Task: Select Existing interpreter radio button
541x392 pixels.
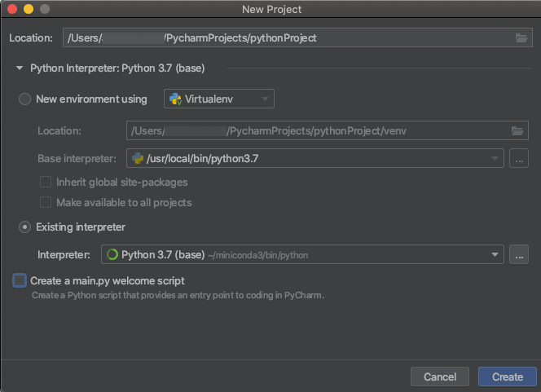Action: point(24,227)
